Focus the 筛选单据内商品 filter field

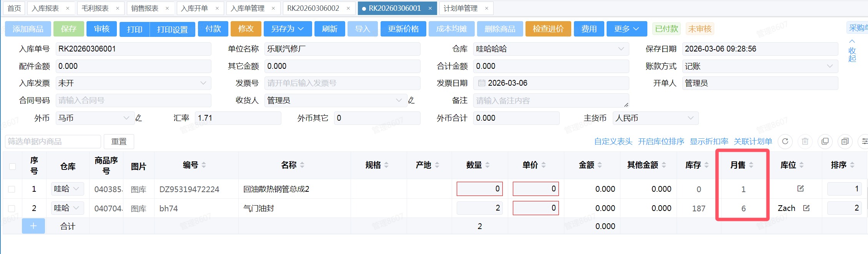pos(53,141)
